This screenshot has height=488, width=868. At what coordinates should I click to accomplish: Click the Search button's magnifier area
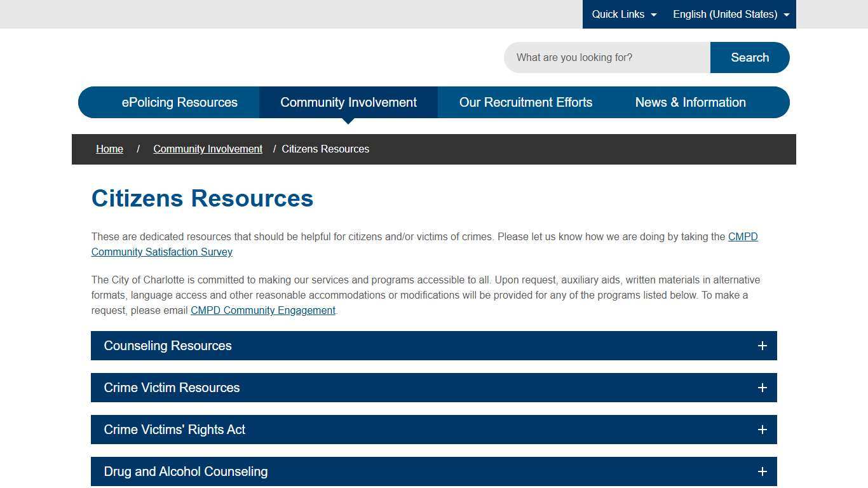750,57
